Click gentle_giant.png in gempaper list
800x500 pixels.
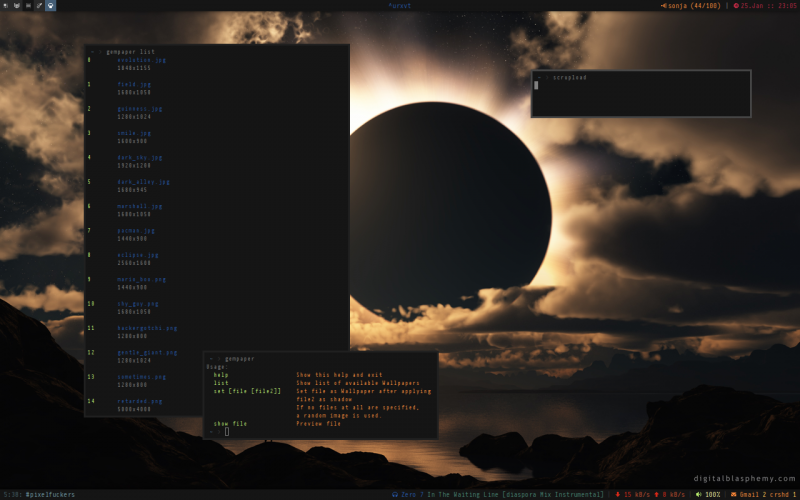[147, 353]
